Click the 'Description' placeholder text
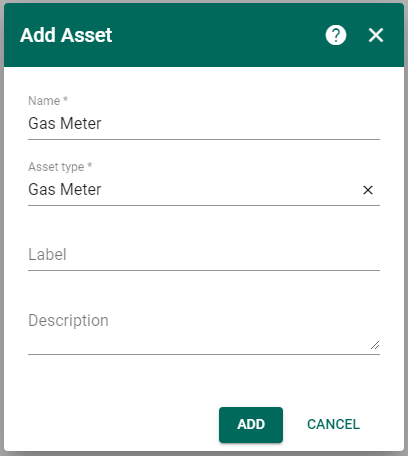408x456 pixels. (x=68, y=321)
